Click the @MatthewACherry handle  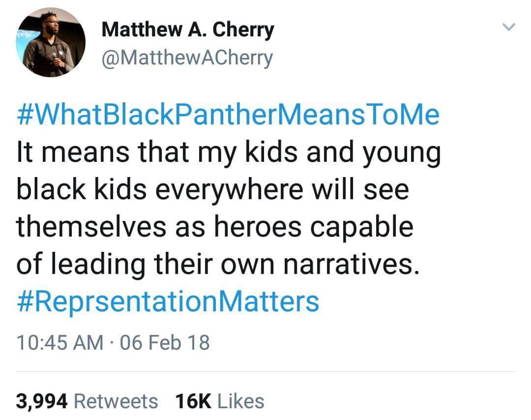pyautogui.click(x=187, y=58)
